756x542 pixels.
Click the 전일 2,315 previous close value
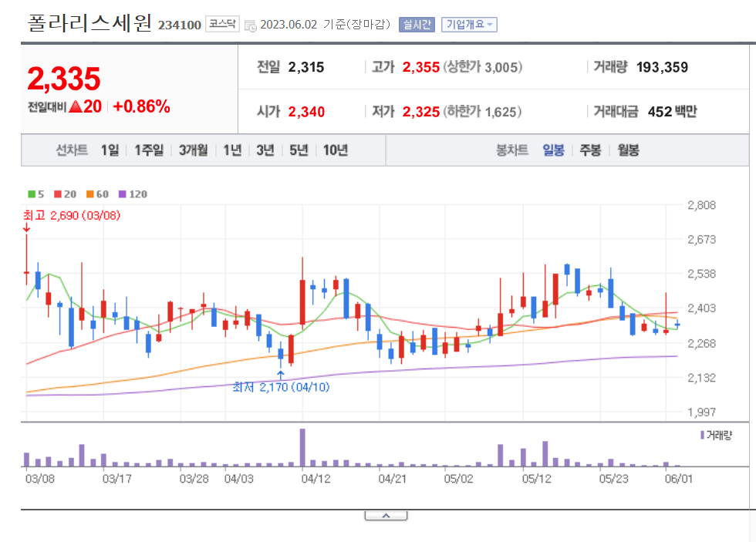coord(306,67)
